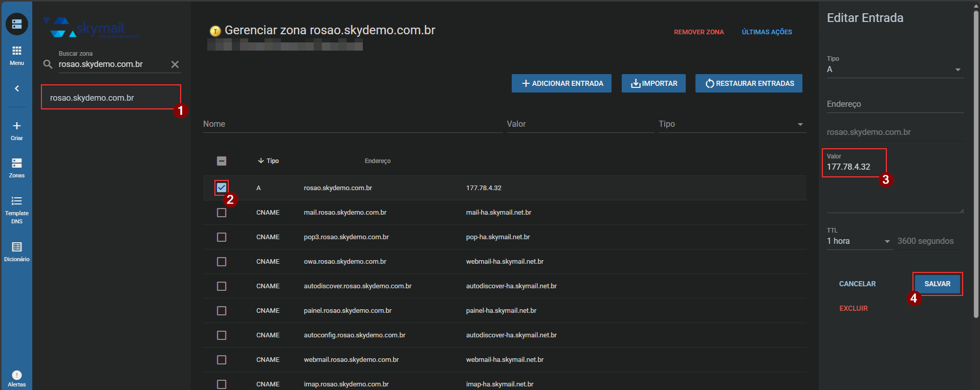980x390 pixels.
Task: Clear the zone search with X
Action: pos(175,64)
